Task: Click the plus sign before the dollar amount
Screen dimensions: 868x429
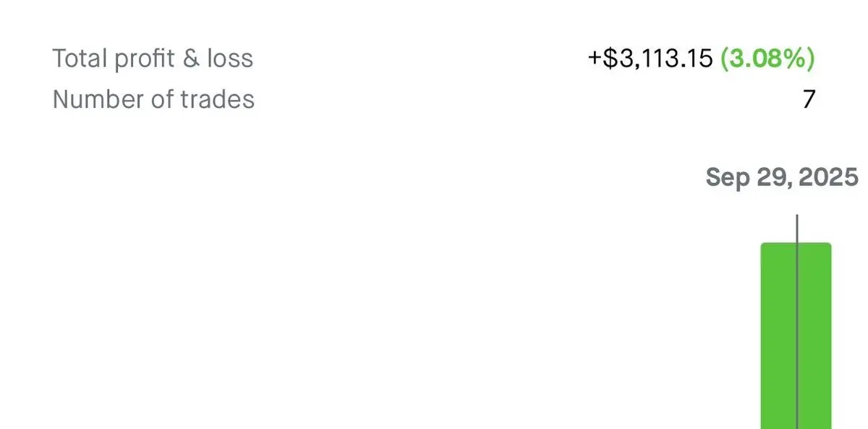Action: 595,59
